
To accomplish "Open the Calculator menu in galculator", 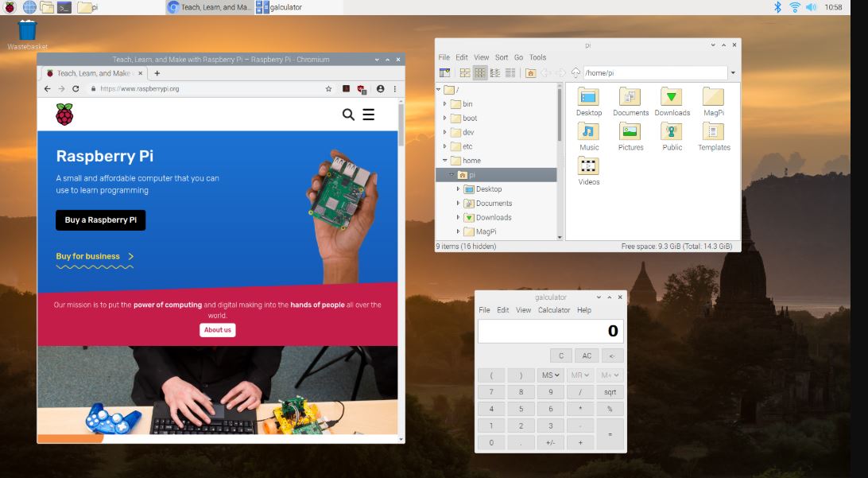I will pyautogui.click(x=554, y=310).
